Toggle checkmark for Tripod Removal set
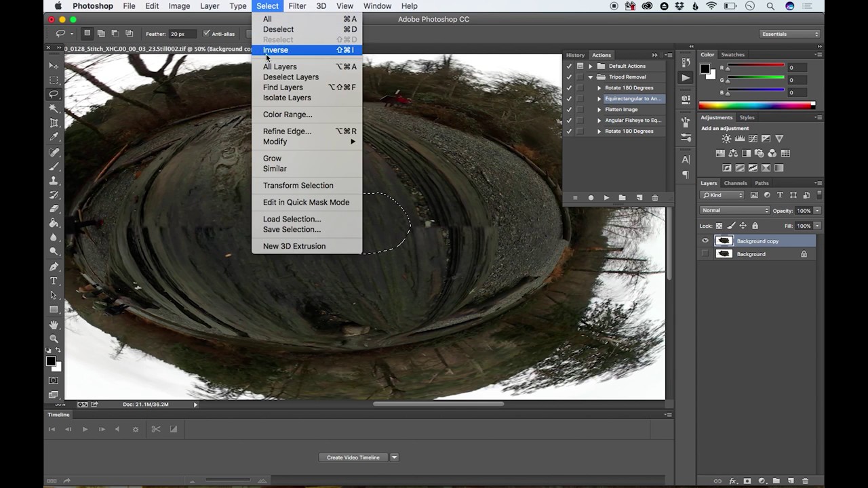The width and height of the screenshot is (868, 488). click(570, 77)
